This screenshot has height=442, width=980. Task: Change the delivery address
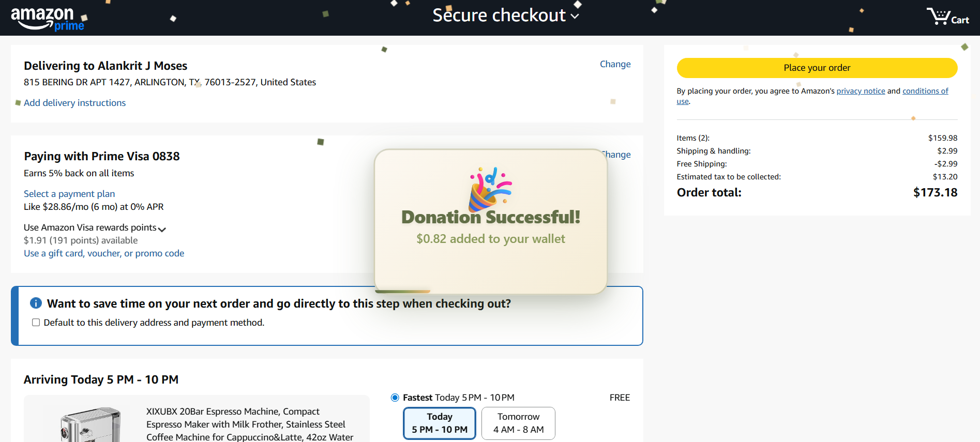[x=615, y=64]
